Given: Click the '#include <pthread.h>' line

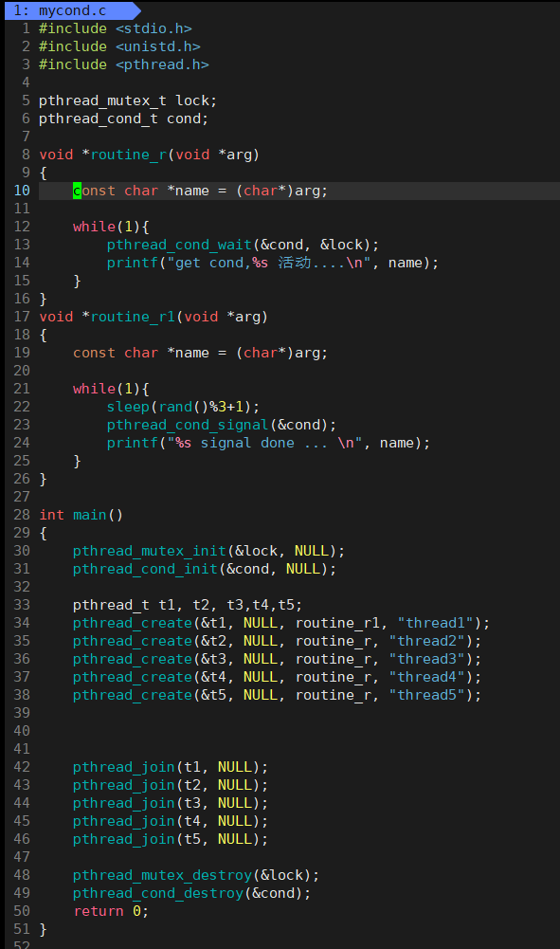Looking at the screenshot, I should coord(124,64).
